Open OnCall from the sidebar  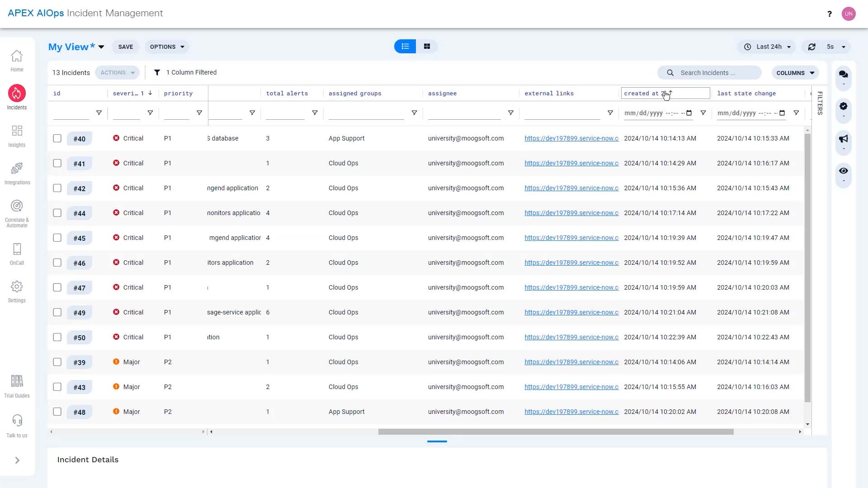17,254
